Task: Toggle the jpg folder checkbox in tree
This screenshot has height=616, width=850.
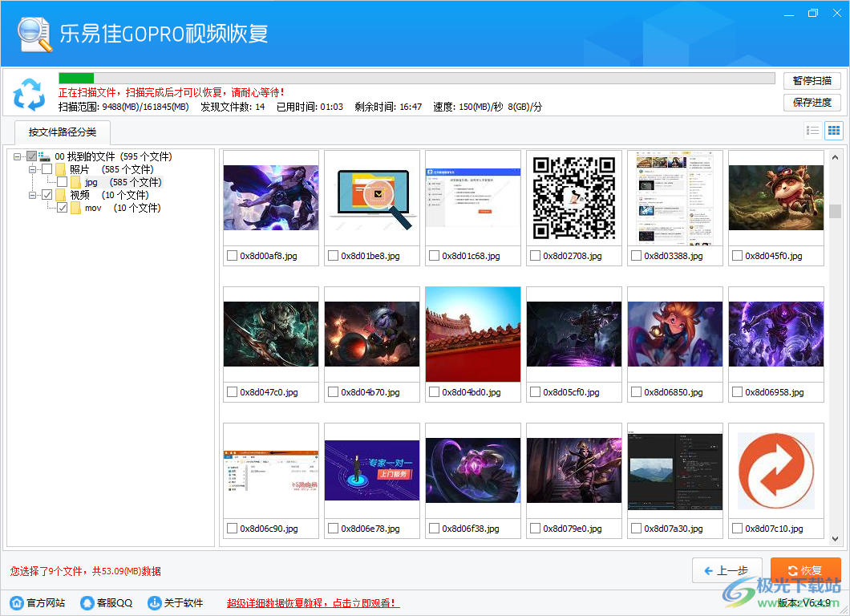Action: [63, 181]
